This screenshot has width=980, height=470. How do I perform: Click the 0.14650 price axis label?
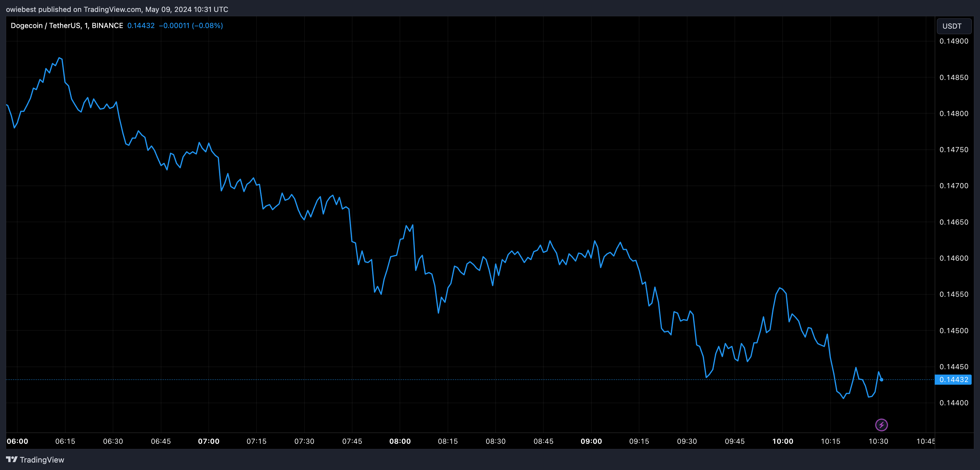[954, 222]
